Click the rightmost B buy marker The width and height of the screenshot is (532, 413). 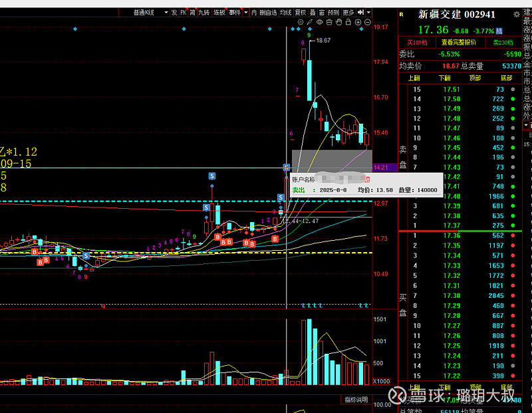click(275, 239)
